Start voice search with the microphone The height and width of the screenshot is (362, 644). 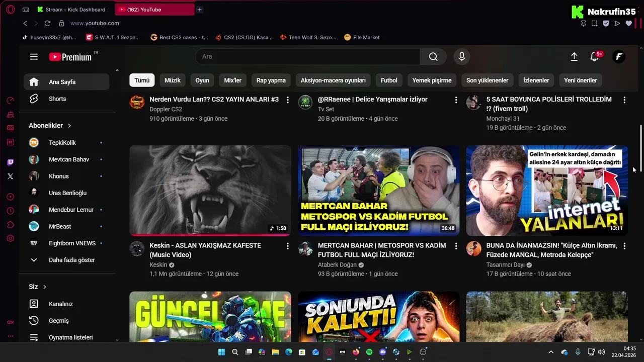click(462, 57)
